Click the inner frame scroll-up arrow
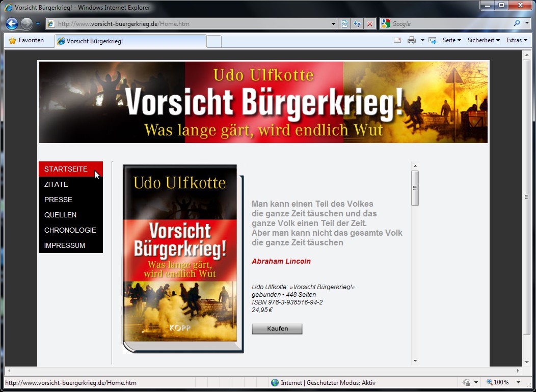The image size is (536, 392). pos(415,166)
